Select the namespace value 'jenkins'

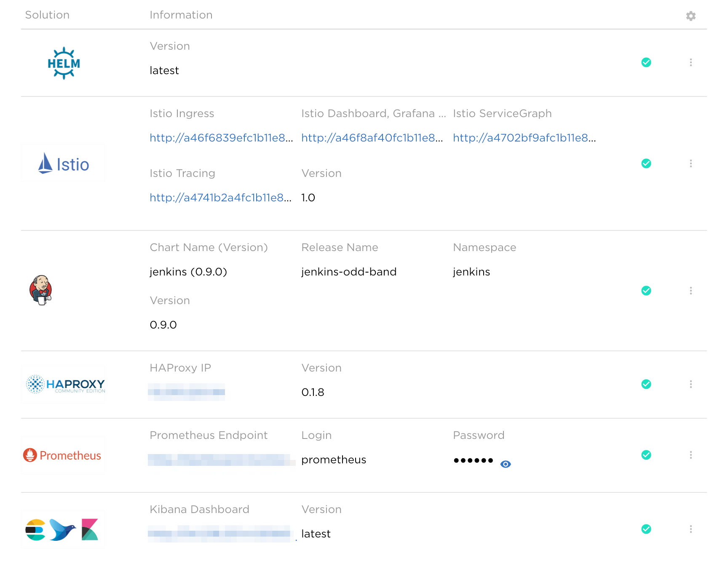(471, 272)
